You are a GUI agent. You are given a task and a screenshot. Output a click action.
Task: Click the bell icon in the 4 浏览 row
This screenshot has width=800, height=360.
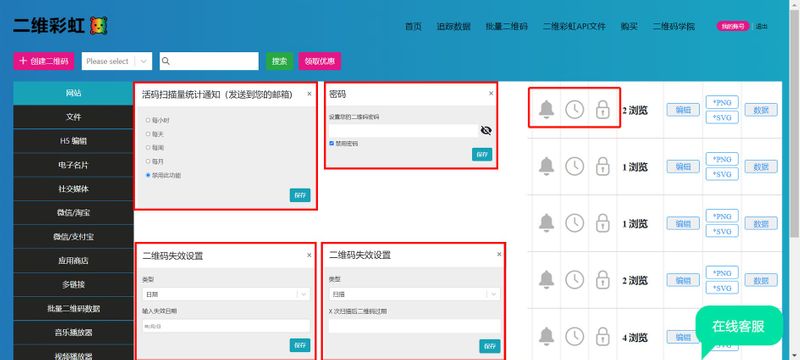(x=546, y=337)
